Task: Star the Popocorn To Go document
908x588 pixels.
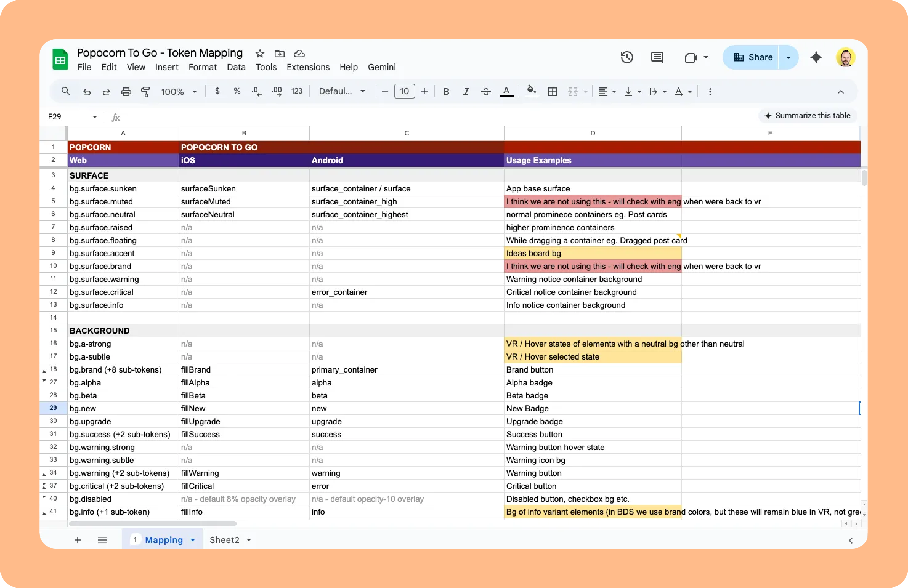Action: (260, 53)
